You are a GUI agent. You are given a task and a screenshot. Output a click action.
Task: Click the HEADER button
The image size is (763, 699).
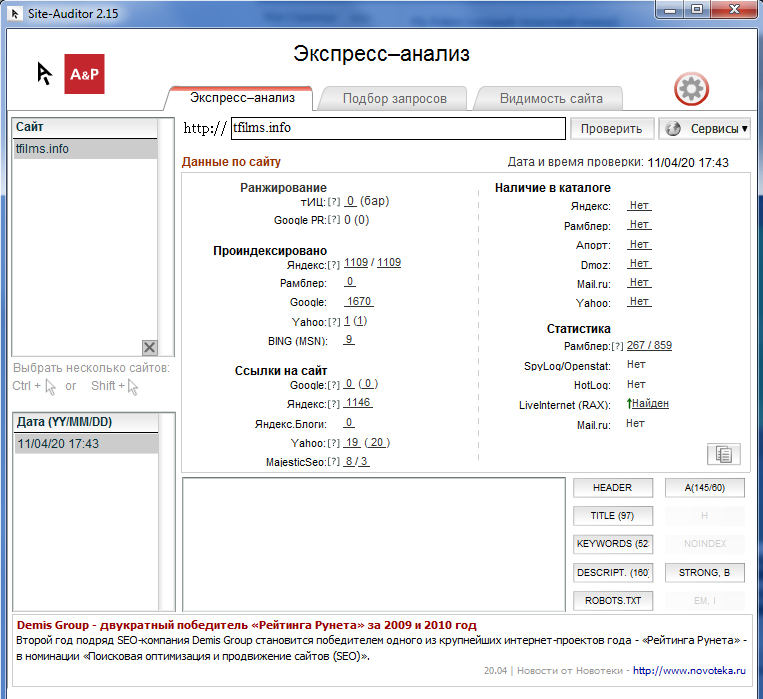[x=613, y=488]
